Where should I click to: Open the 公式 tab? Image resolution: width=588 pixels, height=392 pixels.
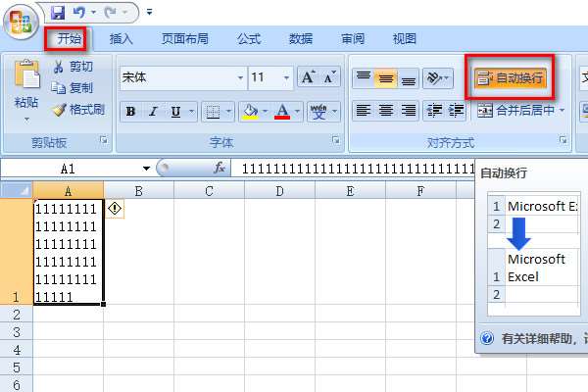249,38
